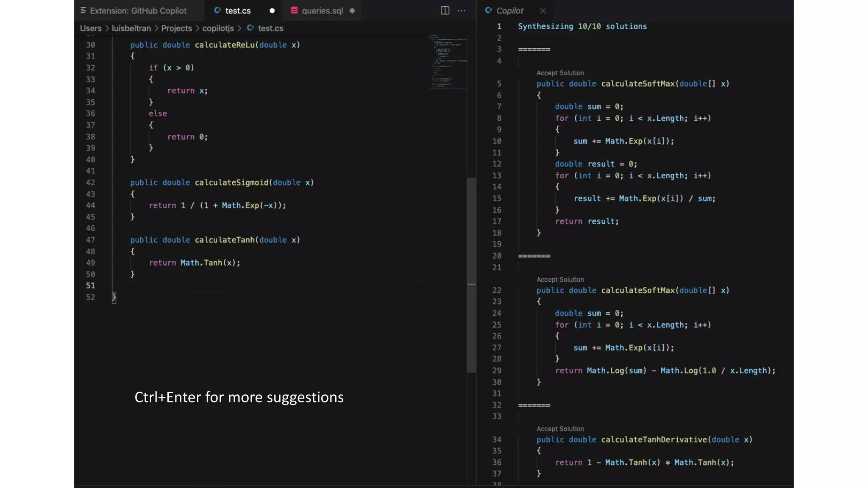Click the Copilot tab icon
The image size is (868, 488).
[489, 11]
